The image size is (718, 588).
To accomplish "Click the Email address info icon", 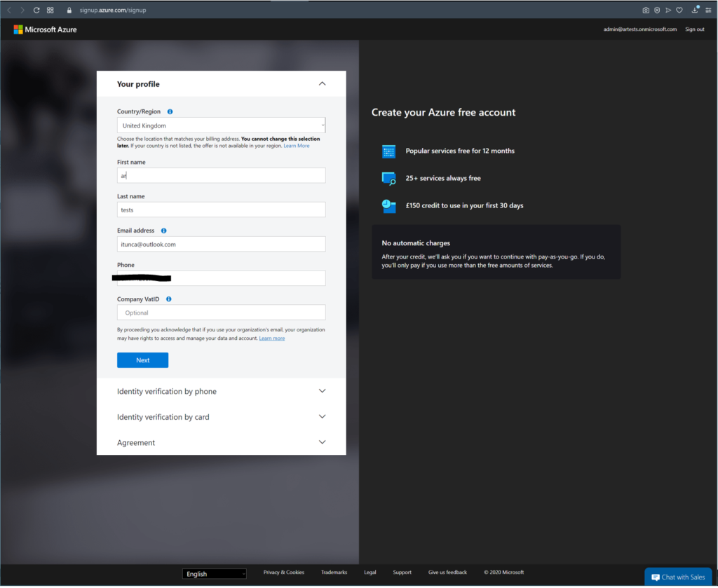I will click(x=164, y=231).
